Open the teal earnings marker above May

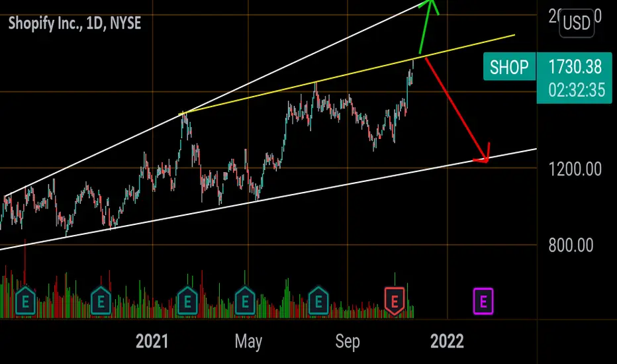[x=245, y=302]
